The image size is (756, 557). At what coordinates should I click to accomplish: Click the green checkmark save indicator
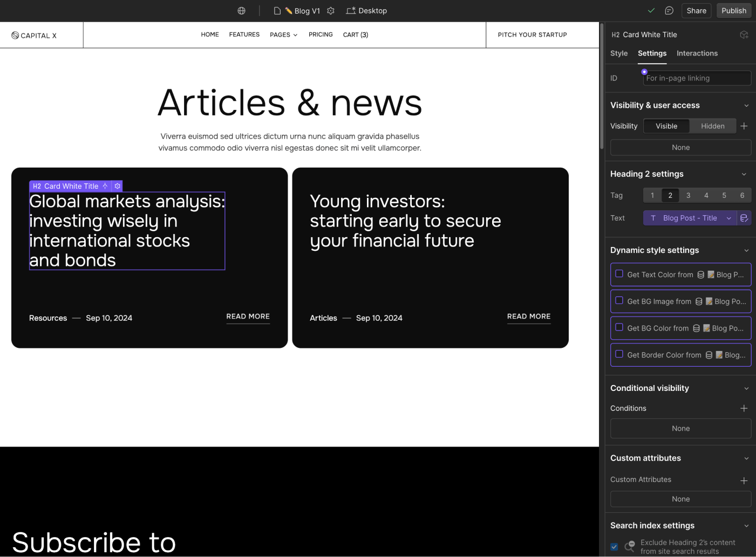tap(651, 10)
